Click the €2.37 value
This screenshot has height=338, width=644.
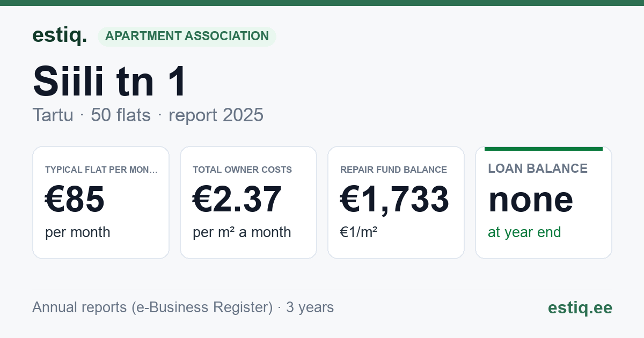pos(237,200)
